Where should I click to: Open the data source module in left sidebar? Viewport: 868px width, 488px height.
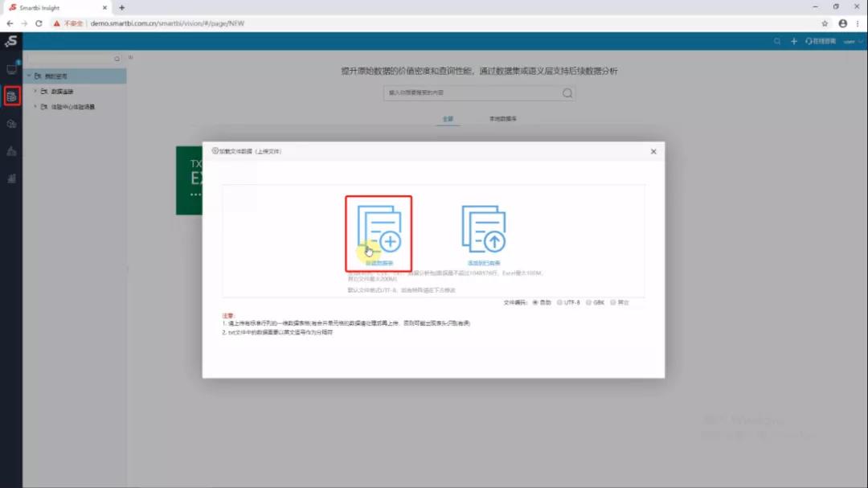tap(11, 96)
